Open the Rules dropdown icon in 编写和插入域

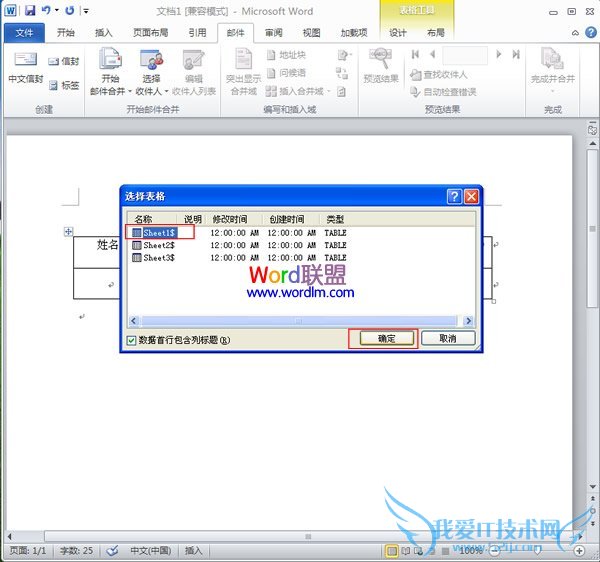pyautogui.click(x=344, y=55)
